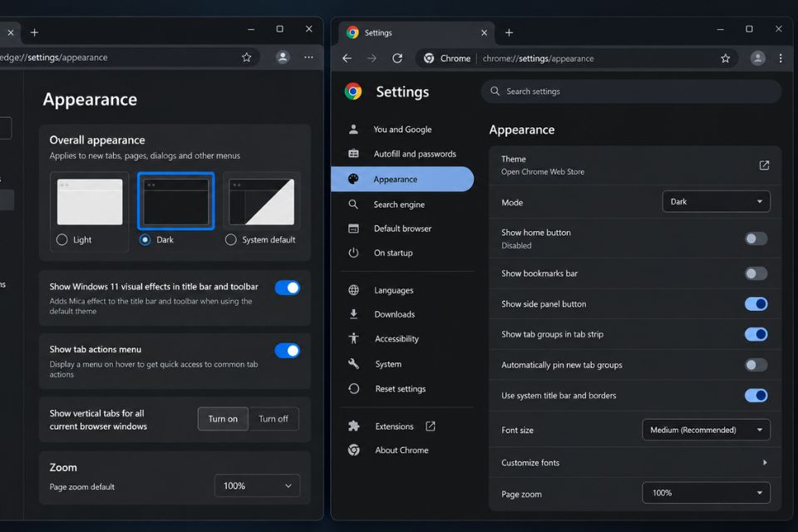Image resolution: width=798 pixels, height=532 pixels.
Task: Reload the Chrome settings page
Action: point(397,58)
